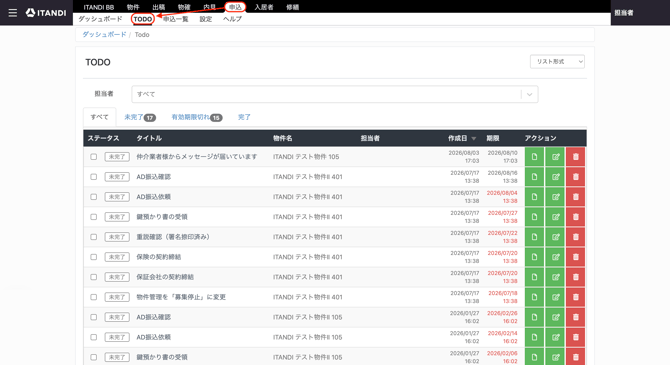The width and height of the screenshot is (670, 365).
Task: Open the hamburger menu beside ITANDI logo
Action: tap(13, 13)
